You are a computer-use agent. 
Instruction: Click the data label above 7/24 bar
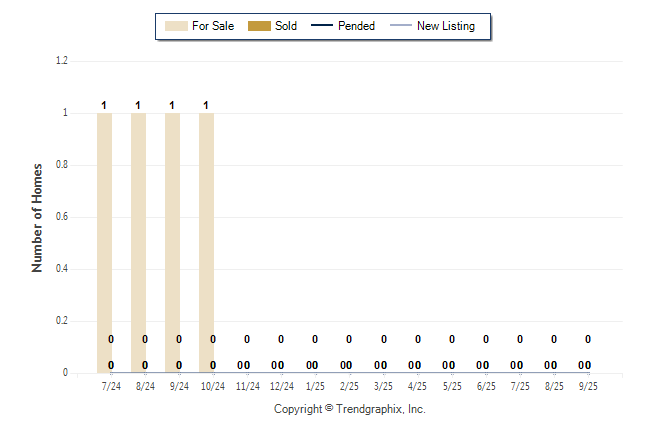pyautogui.click(x=104, y=105)
